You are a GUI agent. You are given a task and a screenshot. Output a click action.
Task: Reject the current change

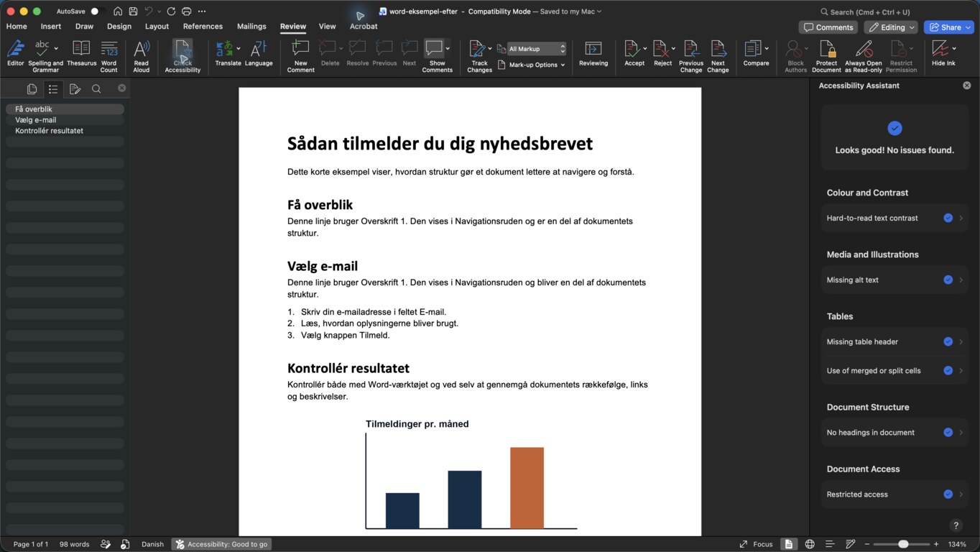[661, 54]
